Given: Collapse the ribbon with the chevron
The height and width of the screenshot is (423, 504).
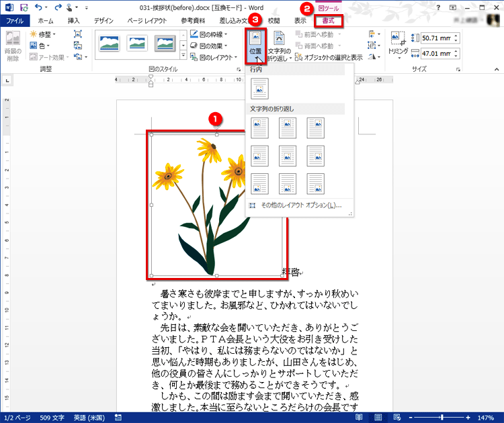Looking at the screenshot, I should (x=497, y=69).
